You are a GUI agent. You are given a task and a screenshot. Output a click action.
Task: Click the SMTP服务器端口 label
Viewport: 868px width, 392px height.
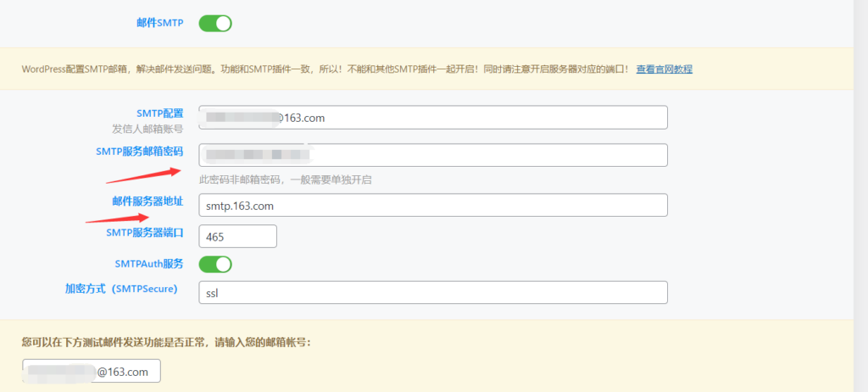click(144, 233)
